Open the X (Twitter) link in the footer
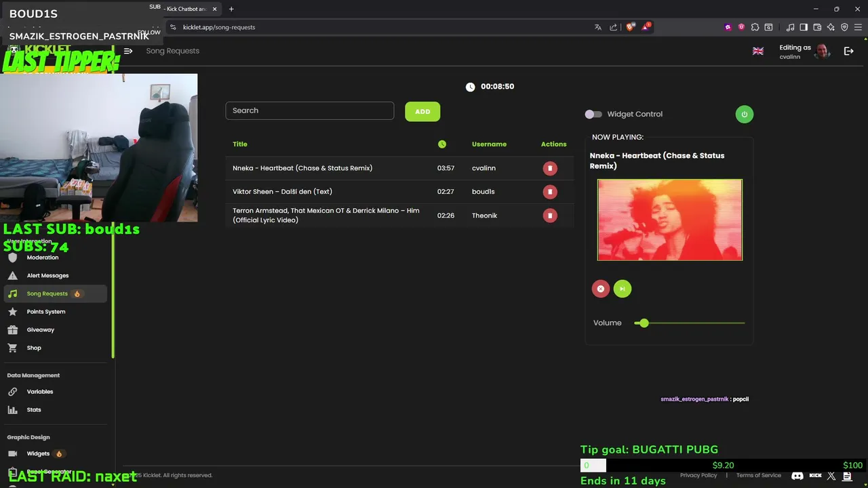 coord(832,476)
